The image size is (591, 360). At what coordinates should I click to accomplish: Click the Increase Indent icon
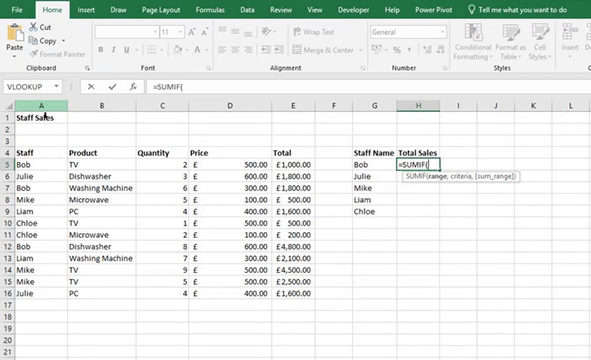279,49
